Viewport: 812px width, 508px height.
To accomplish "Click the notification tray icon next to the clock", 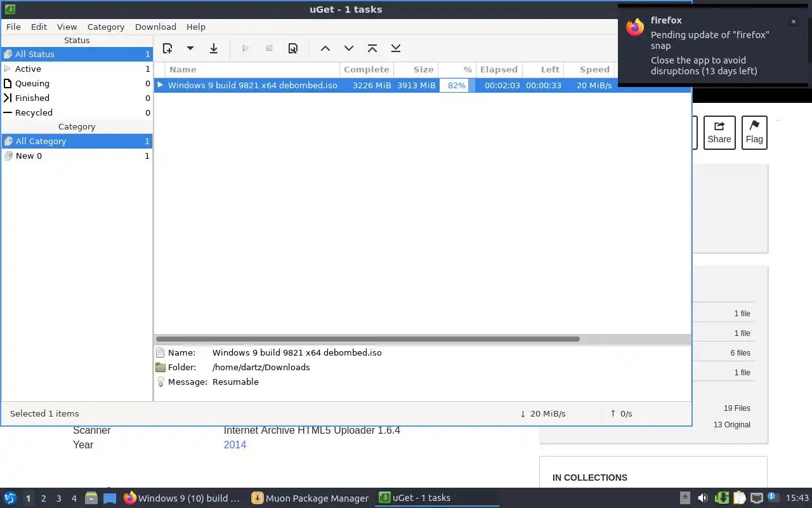I will point(772,497).
